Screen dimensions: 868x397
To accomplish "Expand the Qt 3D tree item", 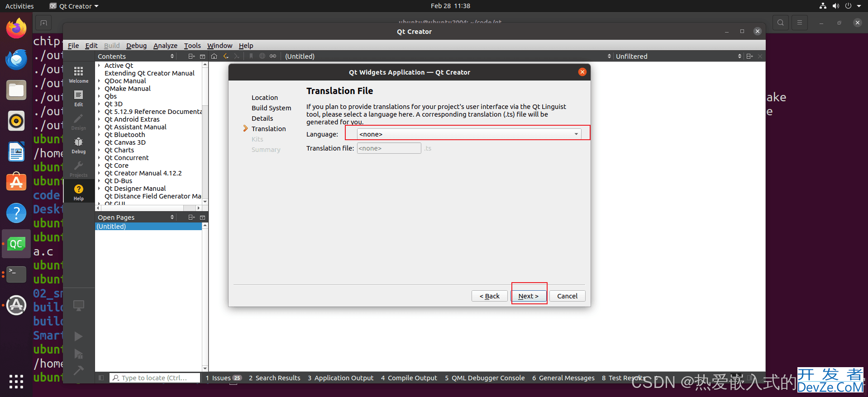I will pyautogui.click(x=99, y=104).
